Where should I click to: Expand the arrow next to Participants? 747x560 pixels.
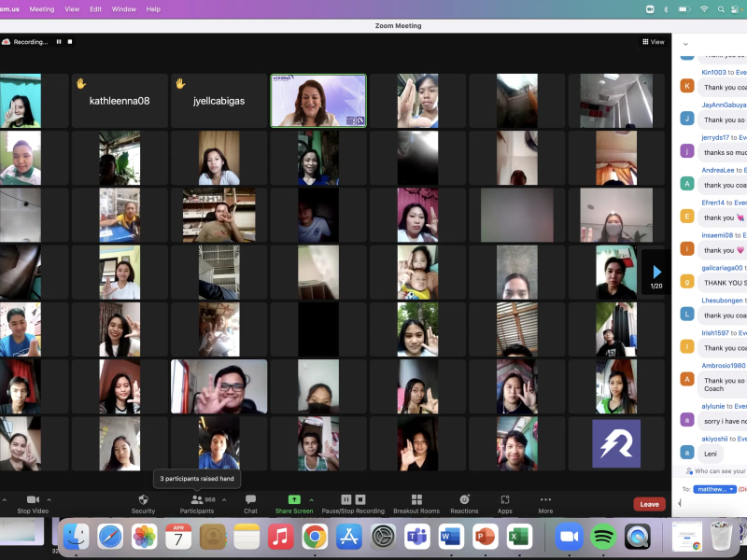click(x=224, y=499)
